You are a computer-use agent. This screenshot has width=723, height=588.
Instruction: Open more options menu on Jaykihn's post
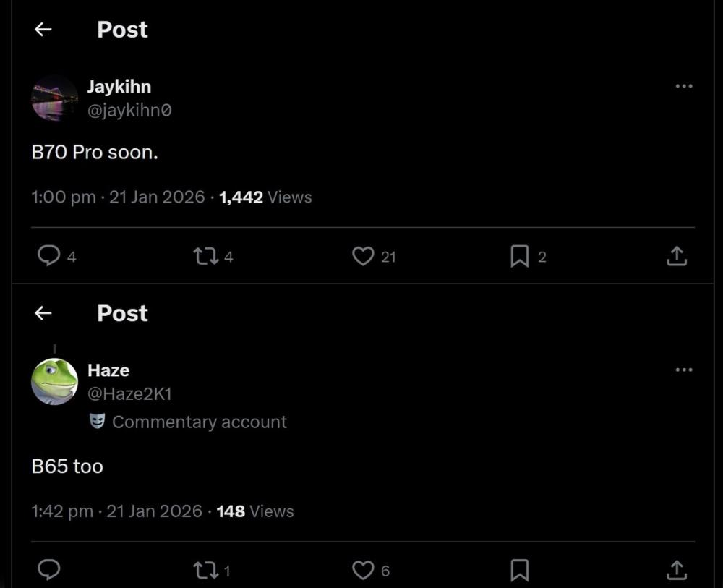click(x=683, y=86)
